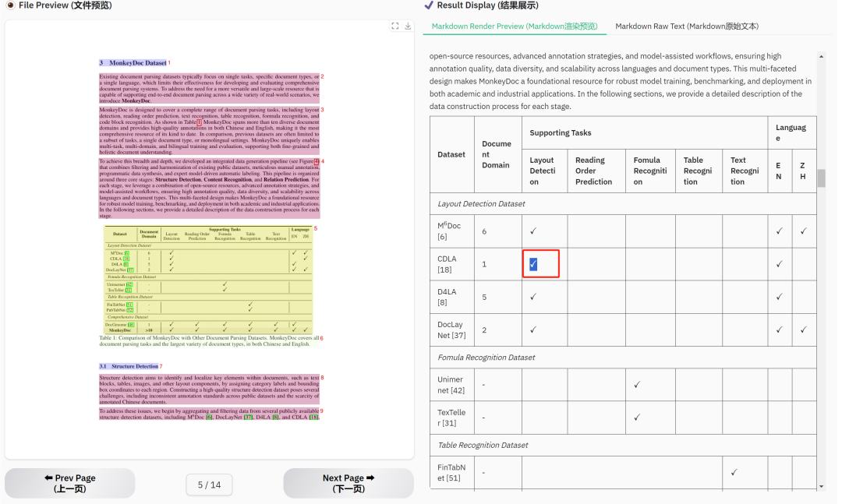Image resolution: width=842 pixels, height=504 pixels.
Task: Click the "FinTabNet [51]" dataset cell
Action: point(451,473)
